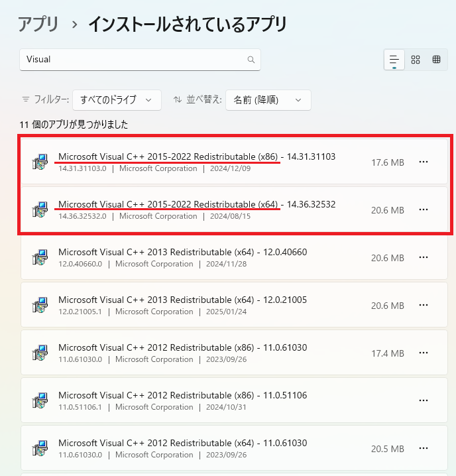The height and width of the screenshot is (476, 456).
Task: Open more options for 2013 Redistributable 12.0.40660
Action: click(x=424, y=257)
